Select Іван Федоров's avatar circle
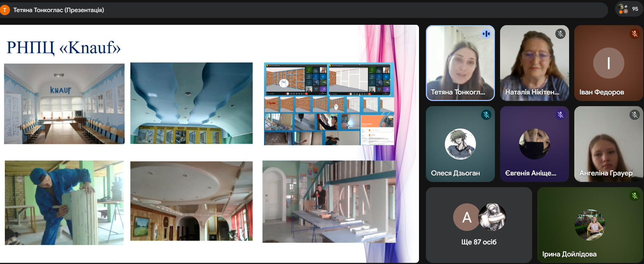 (608, 63)
